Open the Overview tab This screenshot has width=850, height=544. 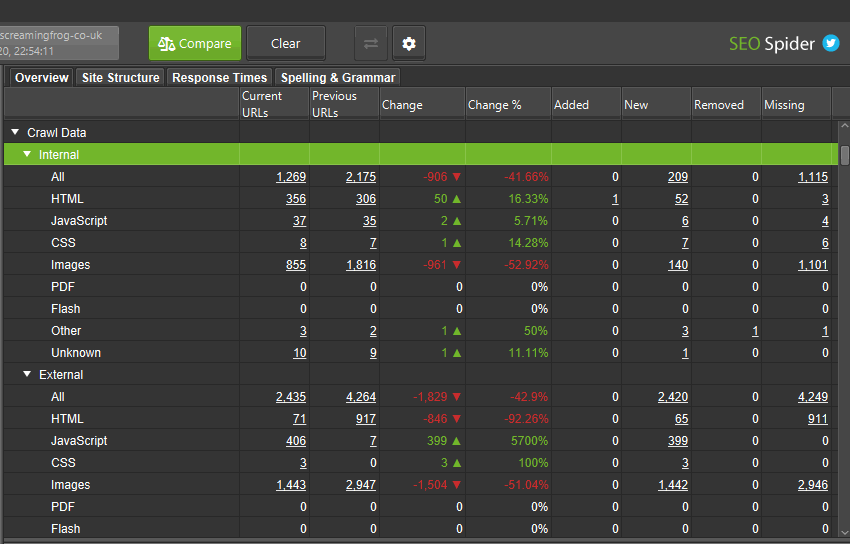tap(41, 78)
